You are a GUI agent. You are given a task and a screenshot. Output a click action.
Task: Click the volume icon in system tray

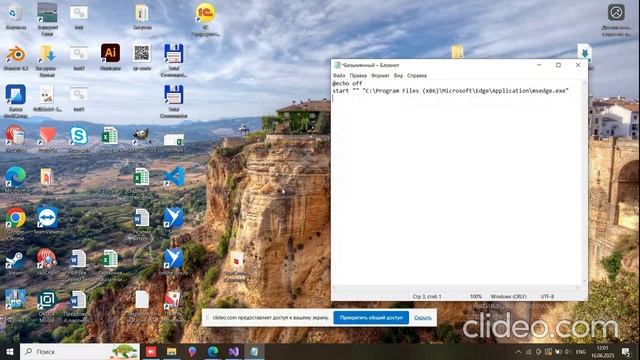tap(568, 352)
